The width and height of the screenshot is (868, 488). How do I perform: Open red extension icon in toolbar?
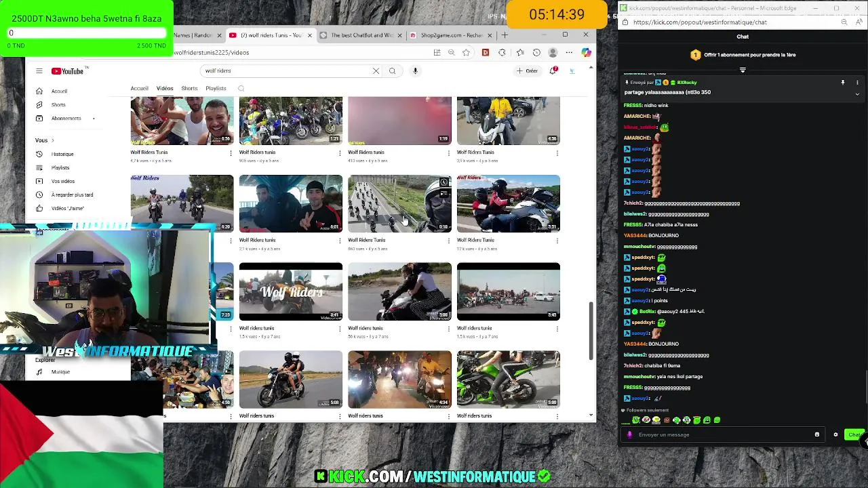(x=485, y=52)
